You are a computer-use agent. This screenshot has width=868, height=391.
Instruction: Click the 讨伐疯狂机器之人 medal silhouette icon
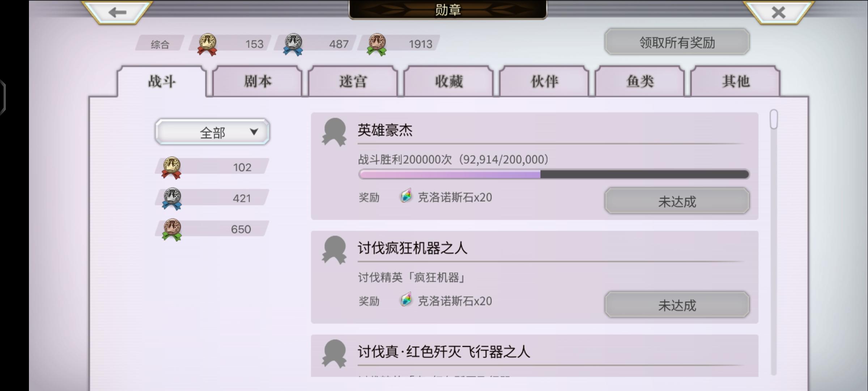pos(334,250)
